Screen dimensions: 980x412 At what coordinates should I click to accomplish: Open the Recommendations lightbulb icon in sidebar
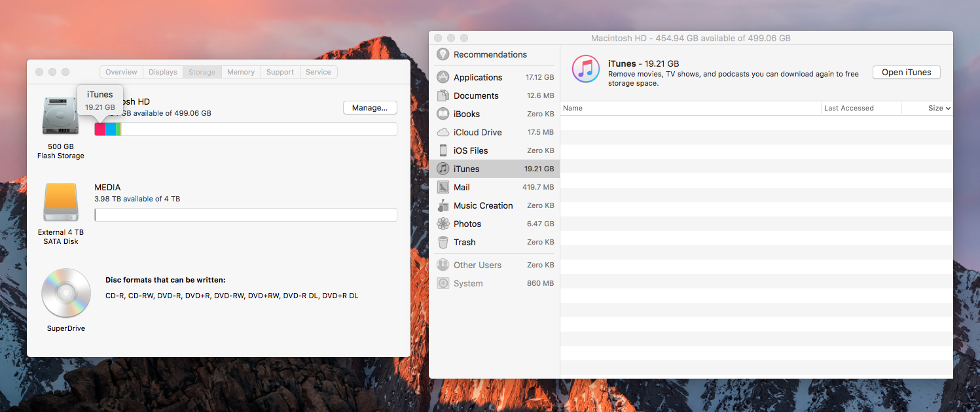click(x=443, y=54)
